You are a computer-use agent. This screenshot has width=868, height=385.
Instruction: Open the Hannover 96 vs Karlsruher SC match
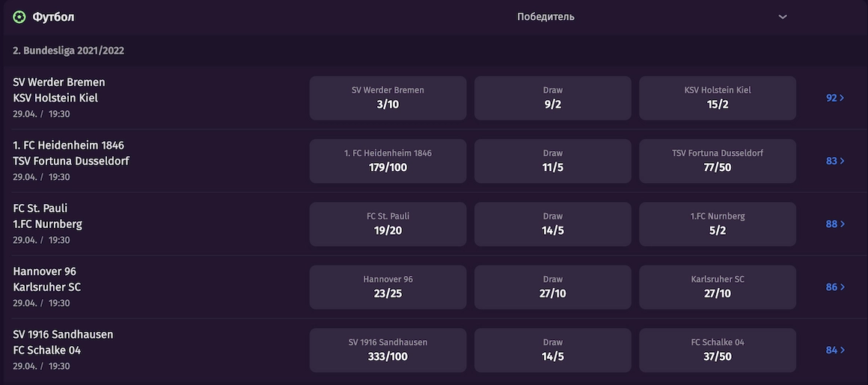47,286
